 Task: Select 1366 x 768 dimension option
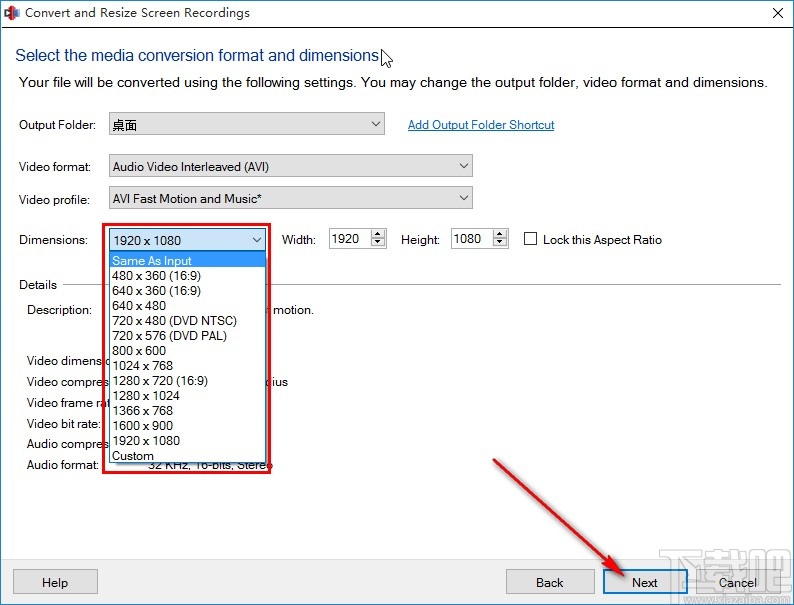[187, 411]
